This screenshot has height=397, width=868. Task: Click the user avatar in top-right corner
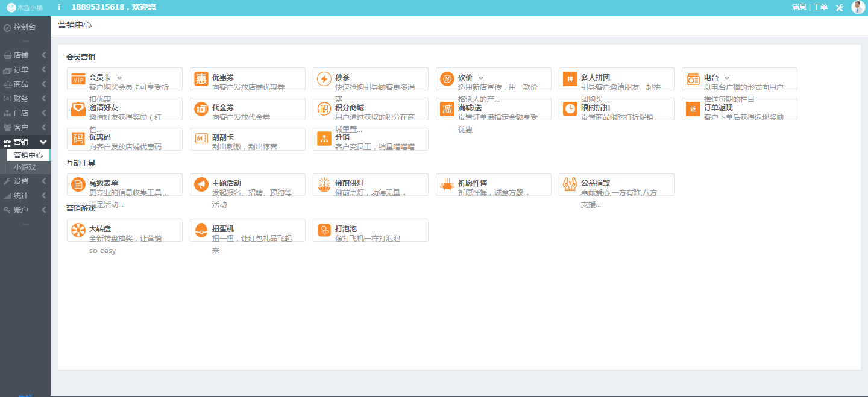tap(857, 7)
